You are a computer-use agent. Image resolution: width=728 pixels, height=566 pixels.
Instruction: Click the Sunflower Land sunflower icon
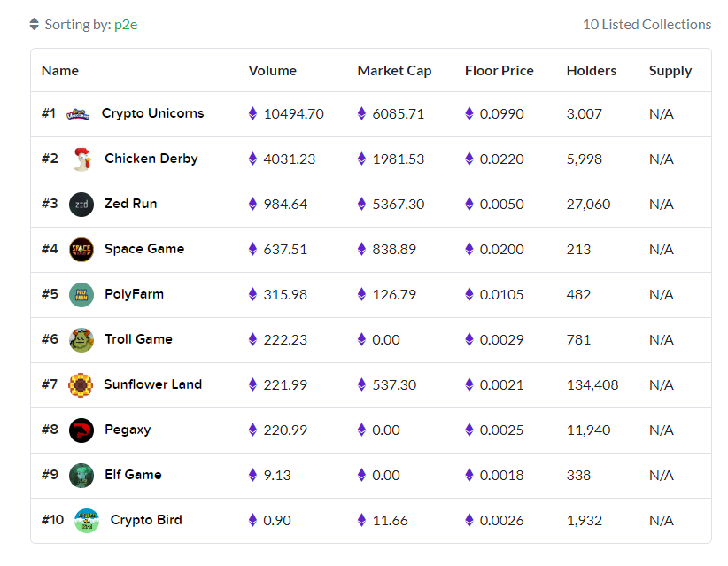tap(81, 385)
